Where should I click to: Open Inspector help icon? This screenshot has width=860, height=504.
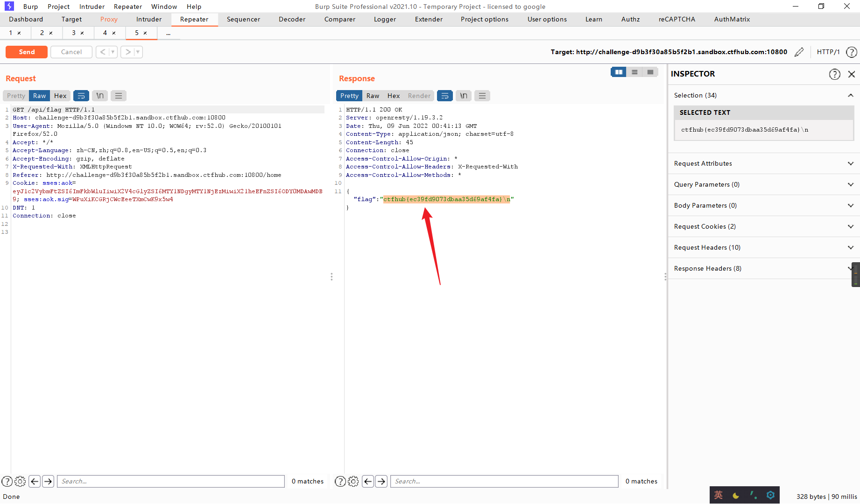click(835, 74)
